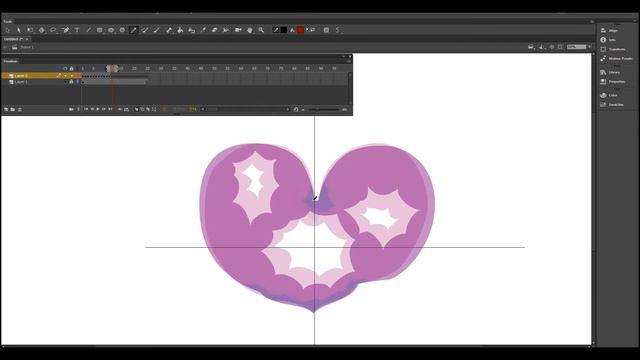
Task: Select the Text tool
Action: 77,30
